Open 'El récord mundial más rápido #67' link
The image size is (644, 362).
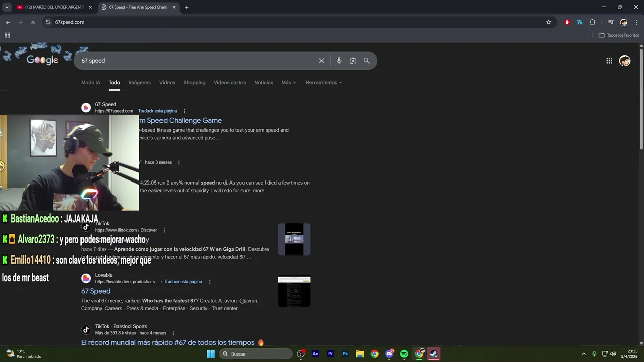173,343
